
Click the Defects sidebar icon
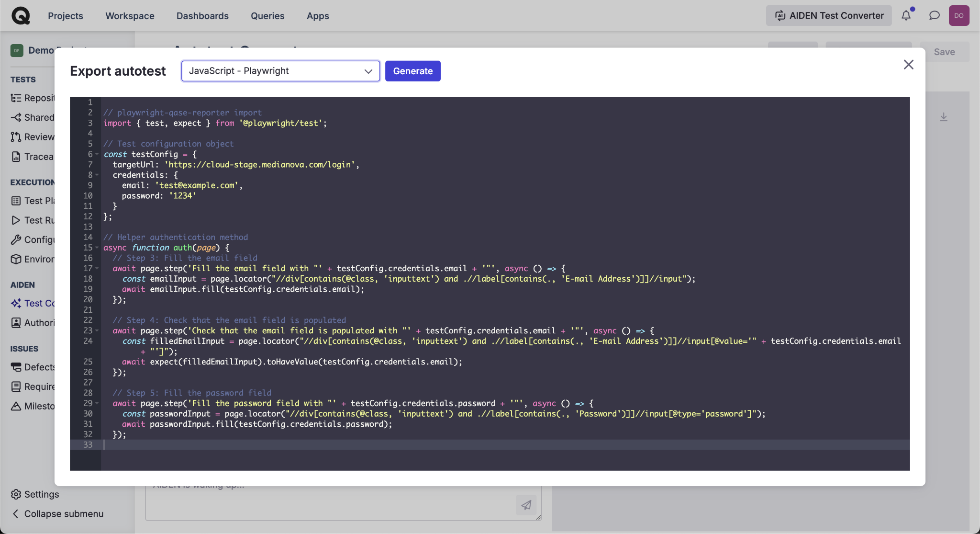click(x=16, y=367)
